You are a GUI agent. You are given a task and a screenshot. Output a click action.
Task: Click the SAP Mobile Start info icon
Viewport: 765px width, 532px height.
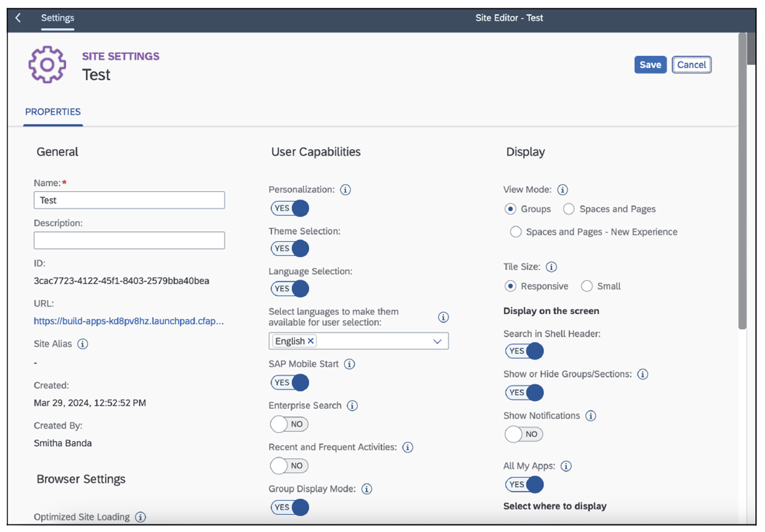point(349,363)
